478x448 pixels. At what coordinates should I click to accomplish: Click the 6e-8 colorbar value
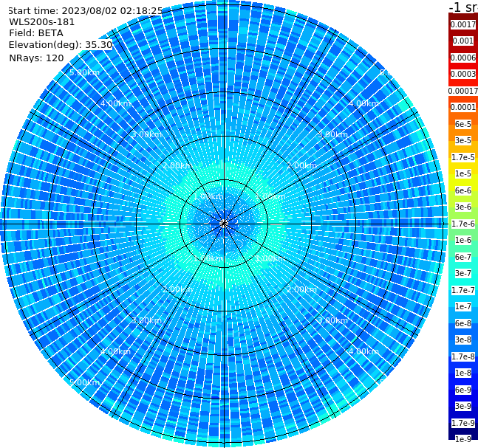(463, 323)
